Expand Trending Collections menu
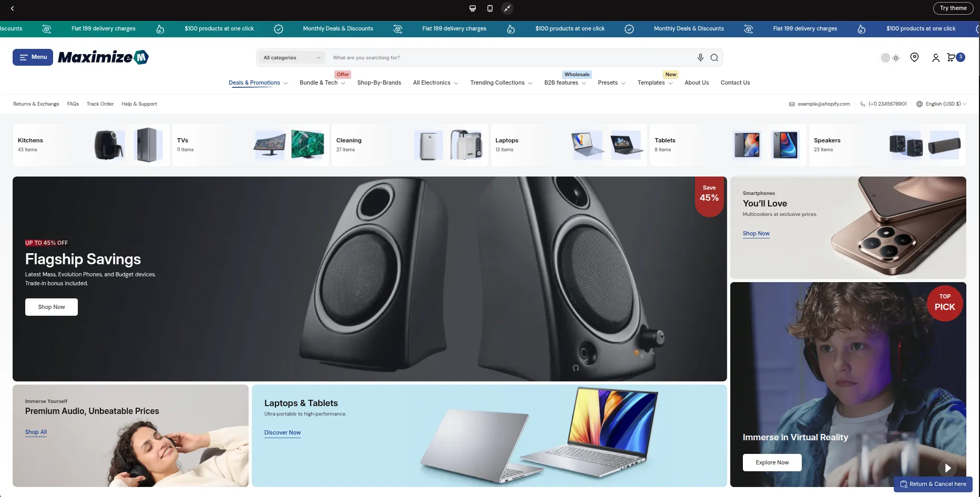This screenshot has height=497, width=980. coord(501,83)
